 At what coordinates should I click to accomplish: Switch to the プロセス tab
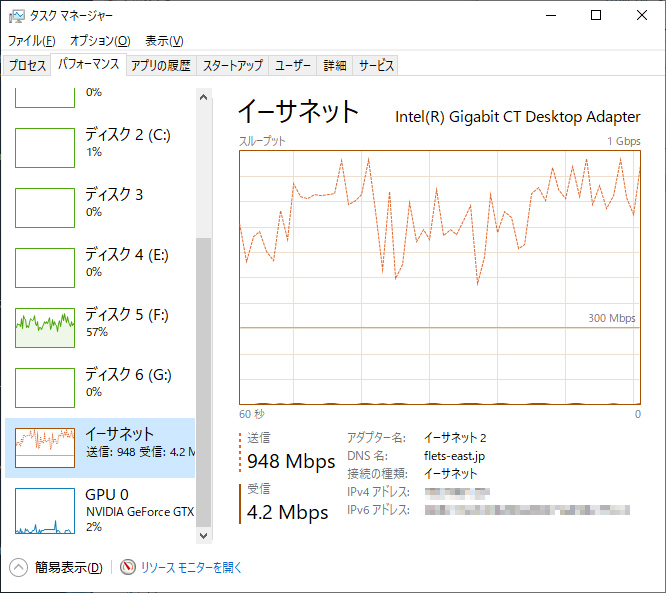[x=27, y=66]
